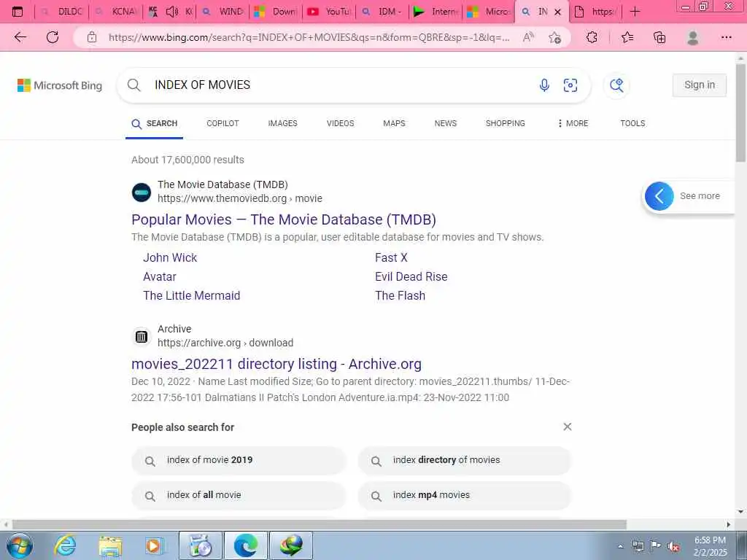The image size is (747, 560).
Task: Add this page to favorites
Action: 554,37
